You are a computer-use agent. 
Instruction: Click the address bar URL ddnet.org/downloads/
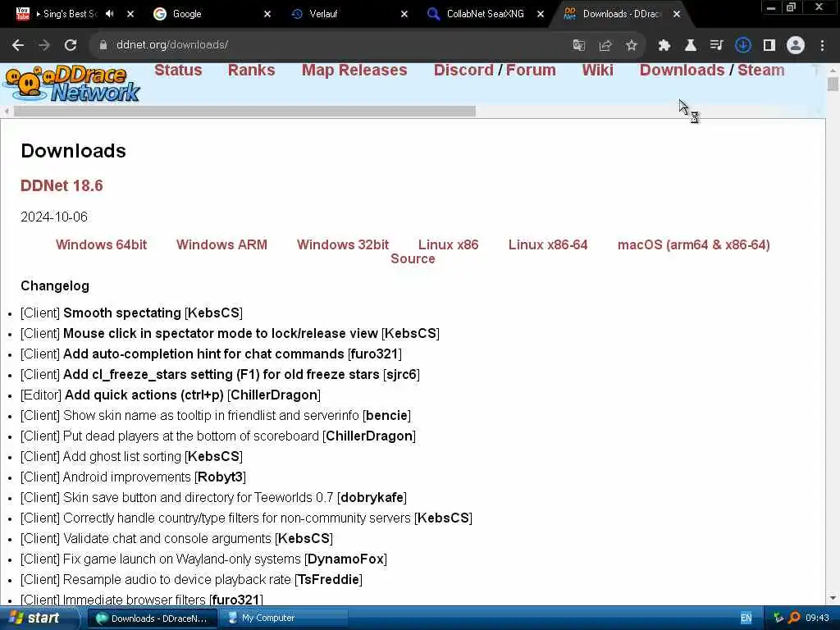[x=172, y=45]
